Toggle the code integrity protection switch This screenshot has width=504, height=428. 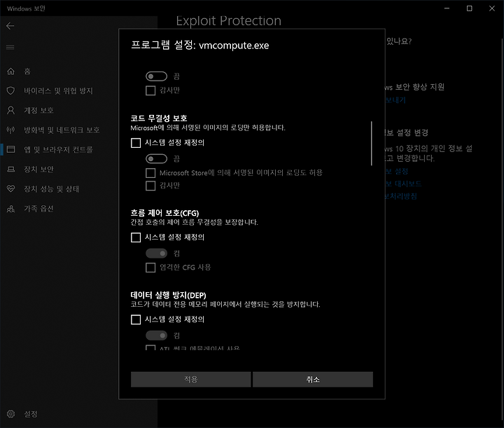157,158
